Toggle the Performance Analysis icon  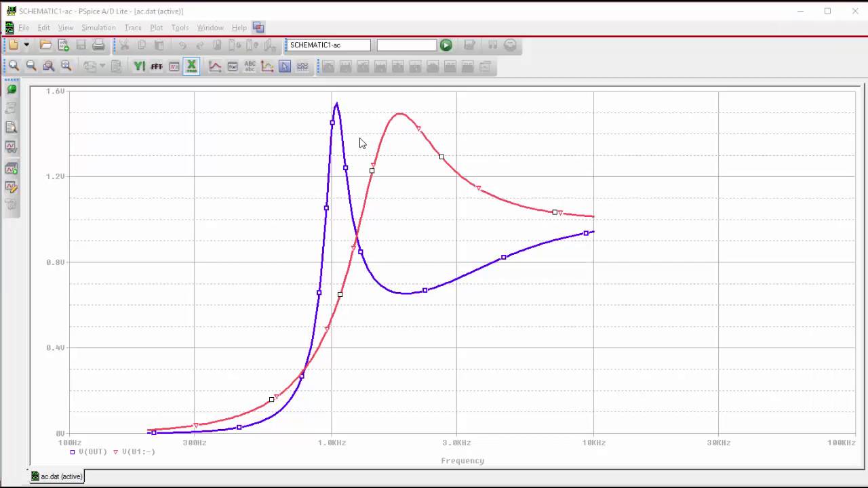pos(174,66)
